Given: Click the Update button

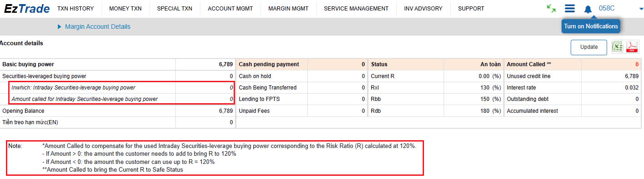Looking at the screenshot, I should [589, 47].
